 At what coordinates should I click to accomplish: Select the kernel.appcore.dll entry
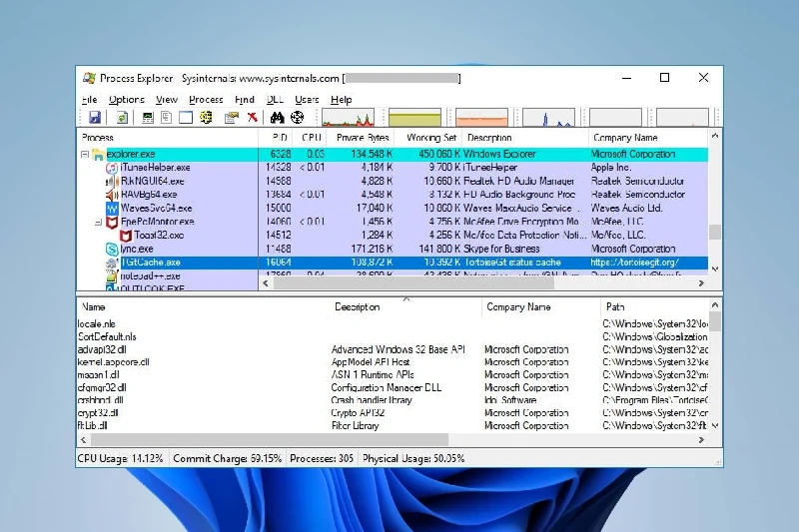(393, 362)
